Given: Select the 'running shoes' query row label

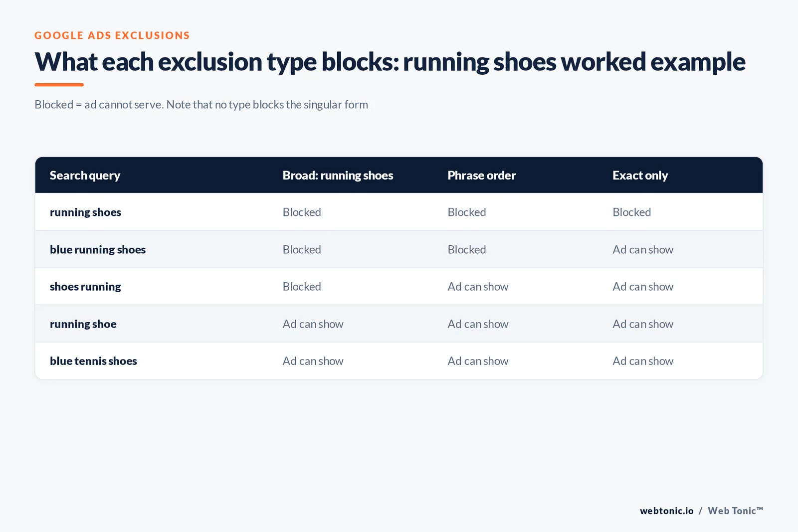Looking at the screenshot, I should click(x=85, y=212).
